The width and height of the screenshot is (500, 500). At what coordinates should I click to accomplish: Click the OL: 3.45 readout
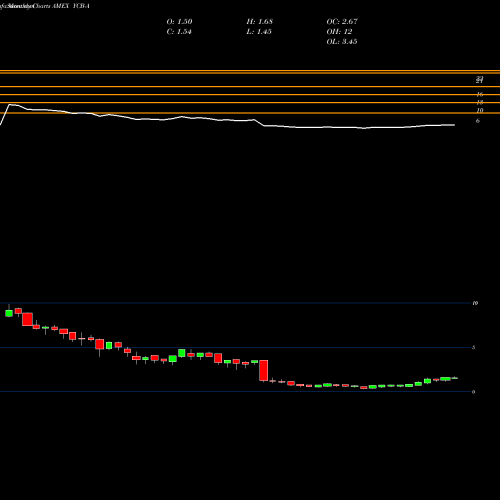342,42
